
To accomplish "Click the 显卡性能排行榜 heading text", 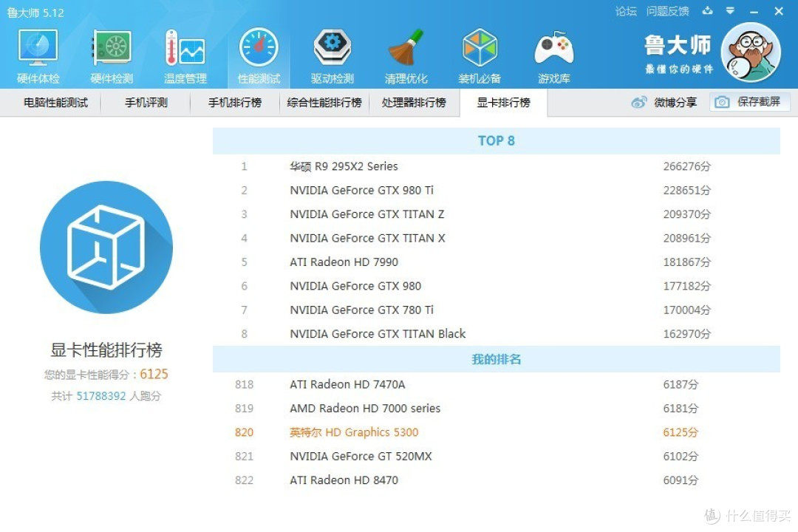I will (106, 350).
